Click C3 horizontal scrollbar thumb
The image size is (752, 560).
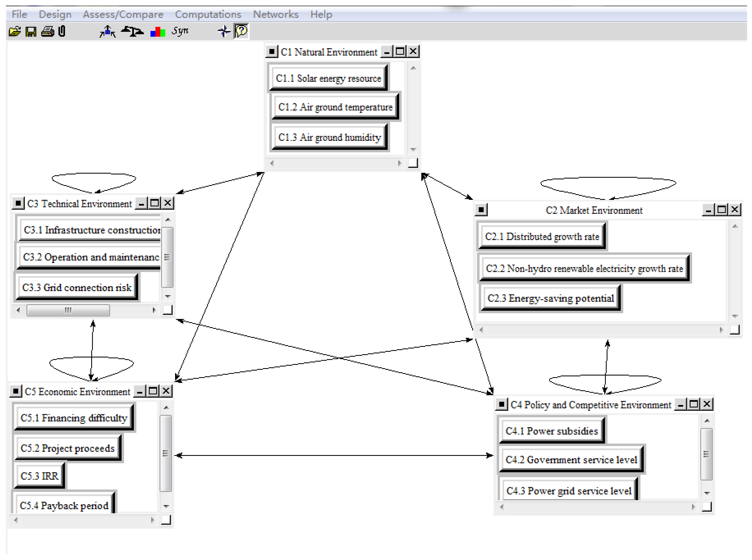click(68, 310)
